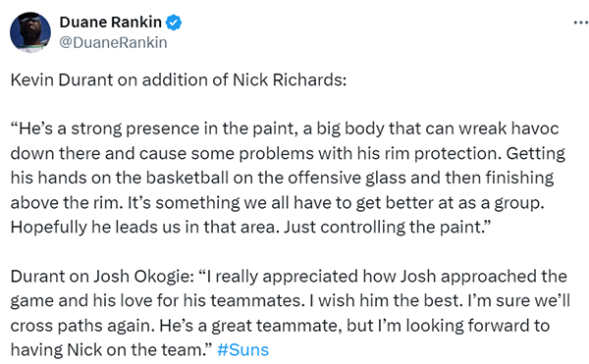The width and height of the screenshot is (589, 364).
Task: Click the name 'Nick Richards' in first line
Action: (287, 79)
